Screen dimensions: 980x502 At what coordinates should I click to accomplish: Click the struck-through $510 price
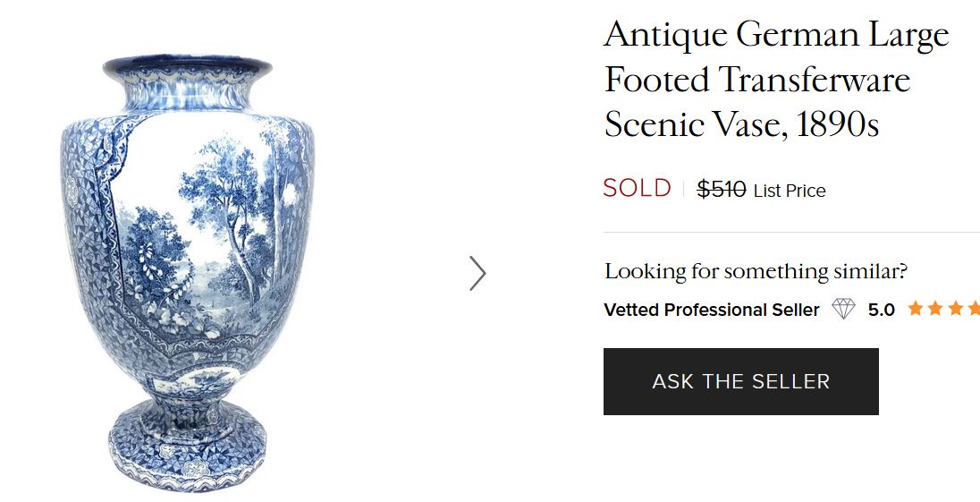click(x=722, y=190)
